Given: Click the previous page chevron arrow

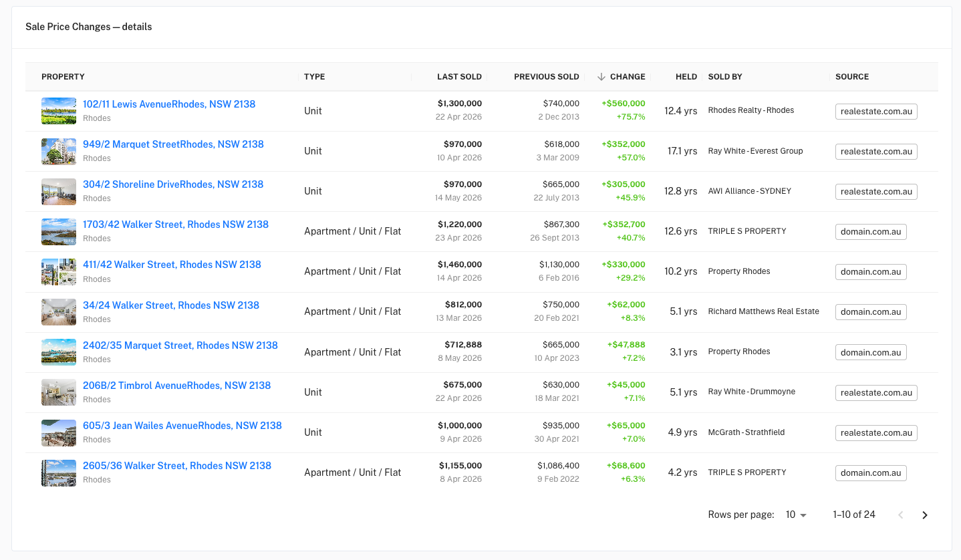Looking at the screenshot, I should click(901, 515).
